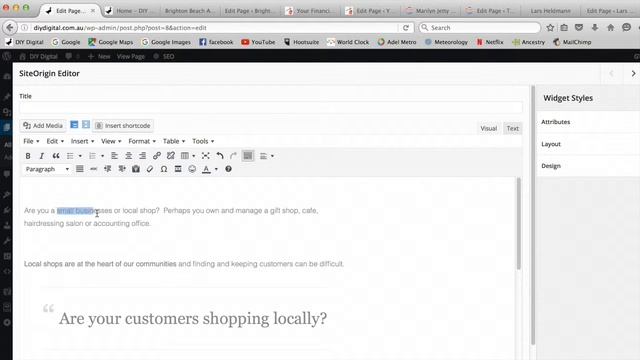640x360 pixels.
Task: Decrease paragraph indent
Action: (108, 169)
